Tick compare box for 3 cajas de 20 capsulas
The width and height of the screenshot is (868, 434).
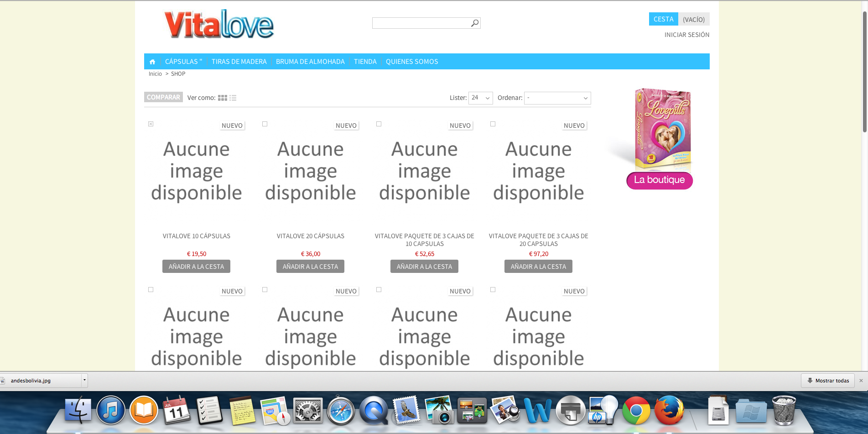[493, 124]
